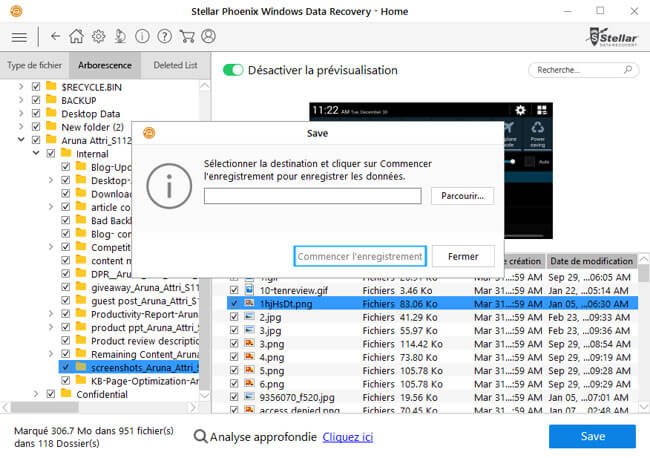Collapse the Internal folder

[37, 154]
